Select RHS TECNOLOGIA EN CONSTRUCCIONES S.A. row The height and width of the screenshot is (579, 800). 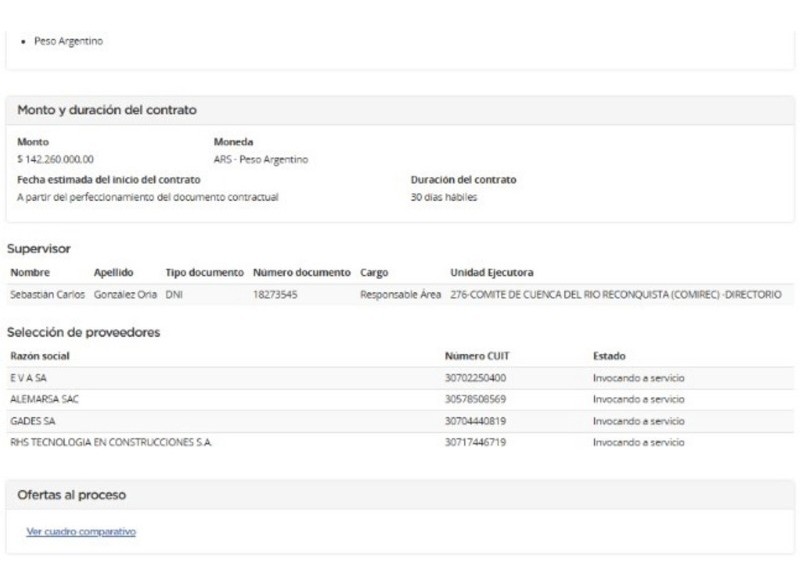[111, 442]
